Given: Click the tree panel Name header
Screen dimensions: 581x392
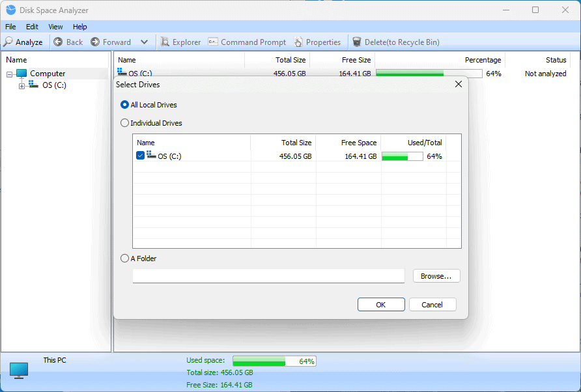Looking at the screenshot, I should [x=55, y=60].
